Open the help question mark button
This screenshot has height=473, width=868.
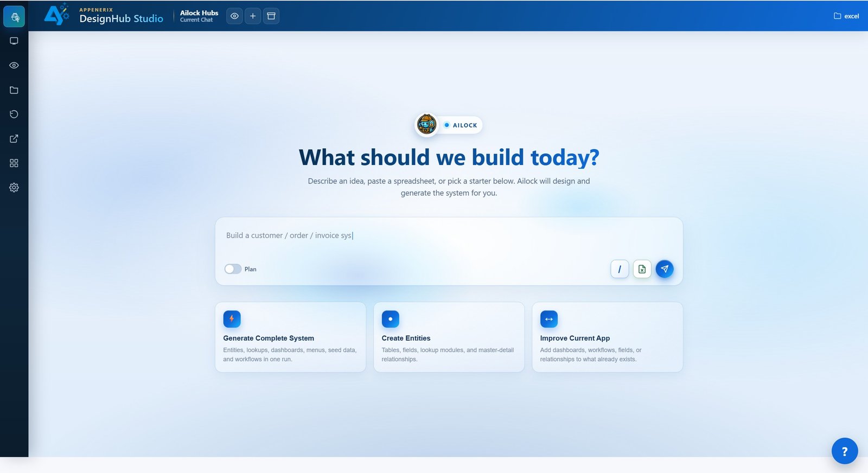pyautogui.click(x=845, y=451)
